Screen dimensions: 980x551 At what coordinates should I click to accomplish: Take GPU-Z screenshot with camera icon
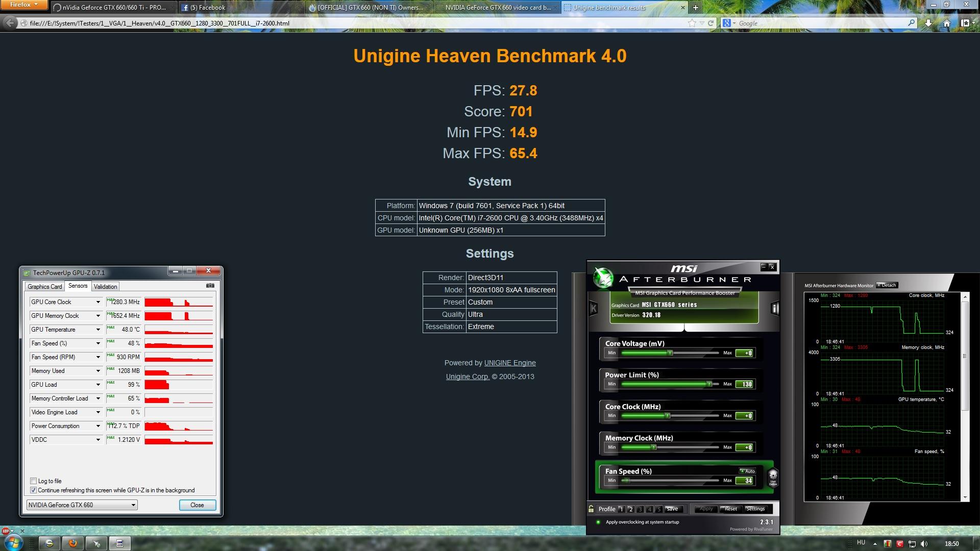[x=210, y=286]
